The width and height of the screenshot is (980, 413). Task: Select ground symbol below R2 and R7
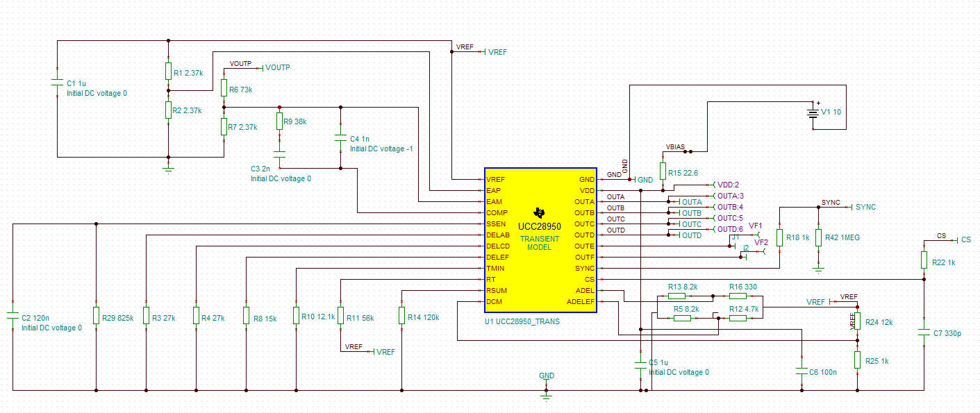(168, 168)
